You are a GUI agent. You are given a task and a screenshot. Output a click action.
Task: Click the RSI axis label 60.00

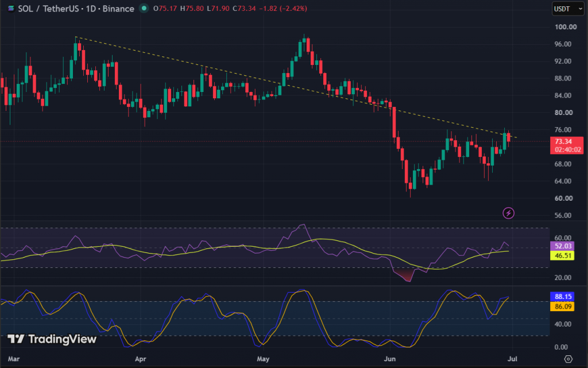563,238
